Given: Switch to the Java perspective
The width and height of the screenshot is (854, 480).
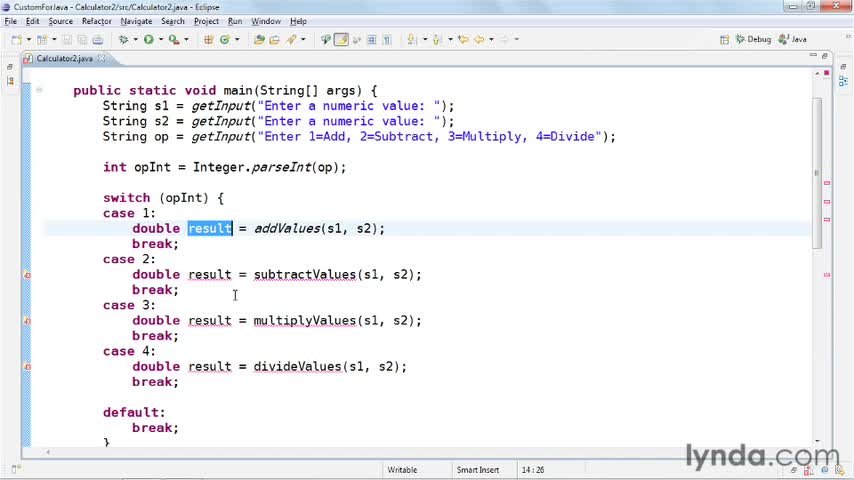Looking at the screenshot, I should coord(792,39).
